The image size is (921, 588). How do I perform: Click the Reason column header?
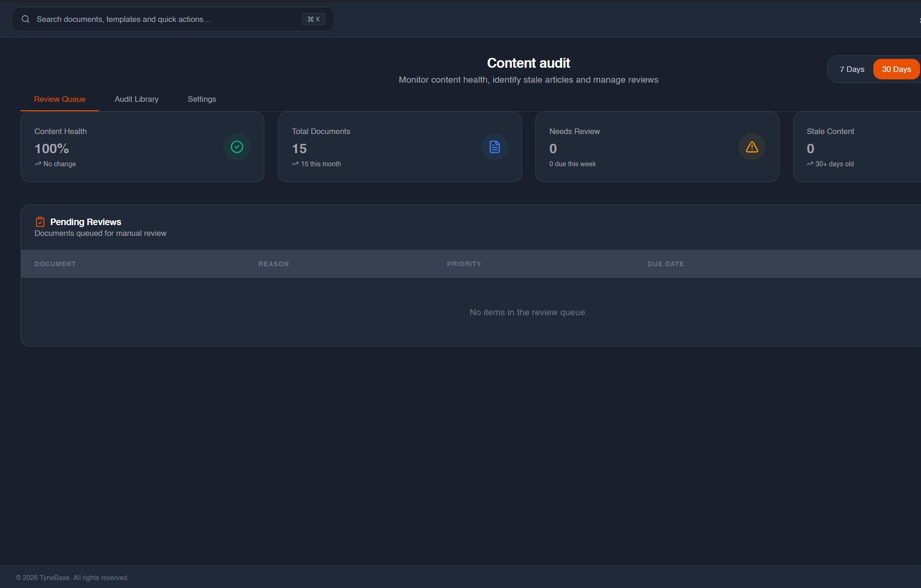[x=274, y=264]
